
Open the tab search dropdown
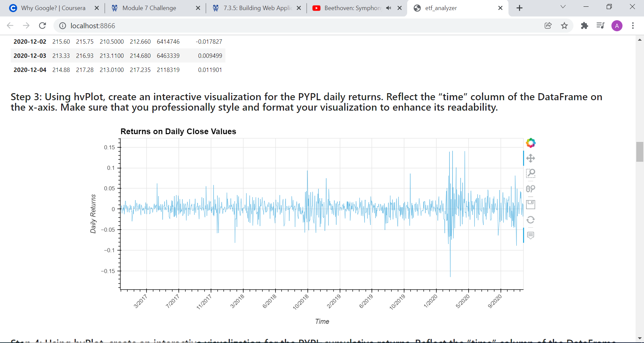point(563,7)
